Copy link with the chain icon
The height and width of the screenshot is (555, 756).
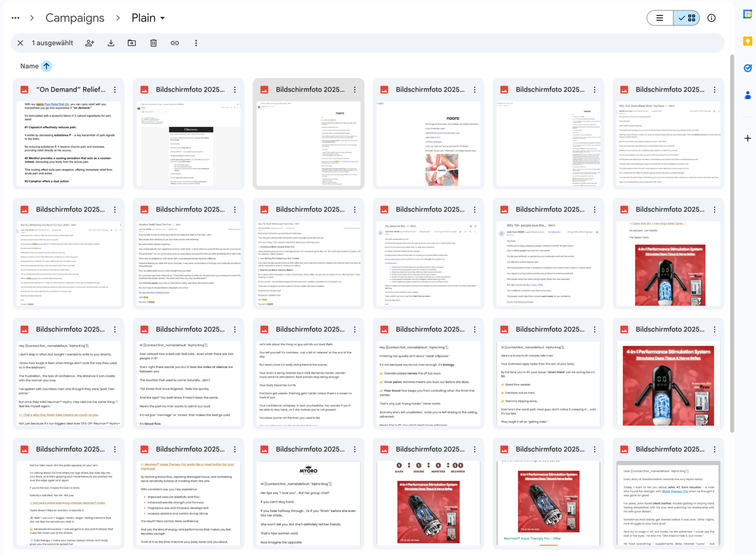click(x=175, y=43)
